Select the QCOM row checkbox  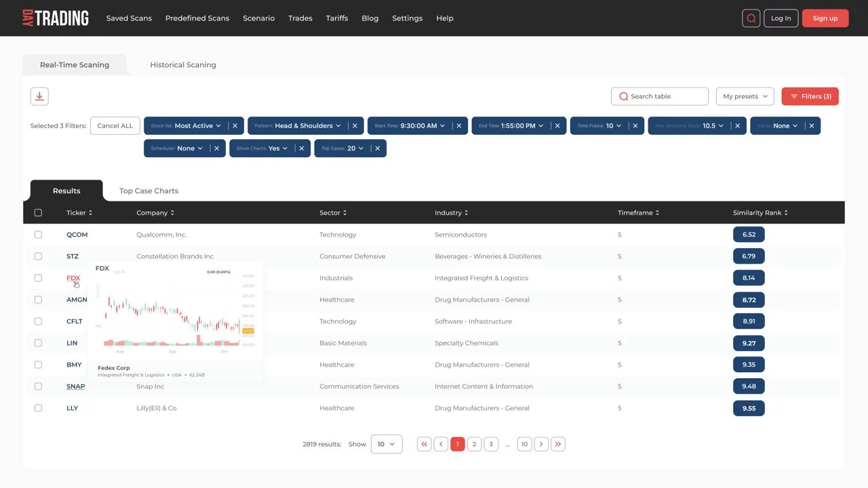[x=38, y=235]
